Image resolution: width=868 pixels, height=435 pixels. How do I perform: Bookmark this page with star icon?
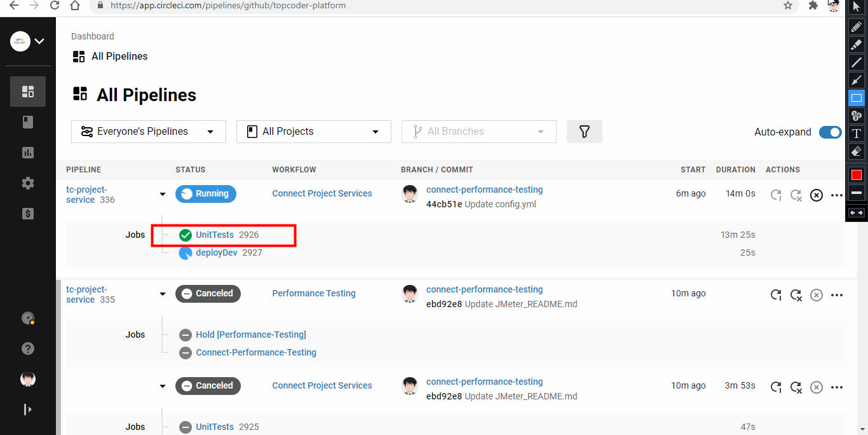(x=788, y=6)
